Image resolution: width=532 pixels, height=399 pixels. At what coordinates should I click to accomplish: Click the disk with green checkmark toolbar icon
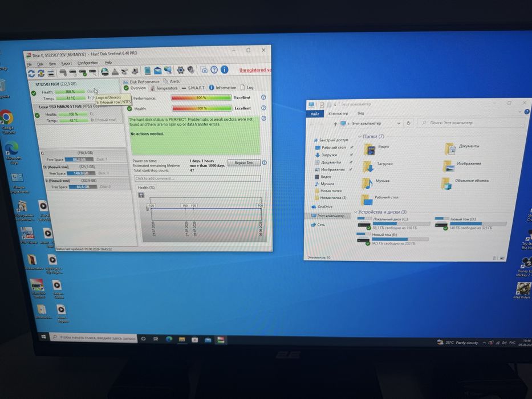83,72
